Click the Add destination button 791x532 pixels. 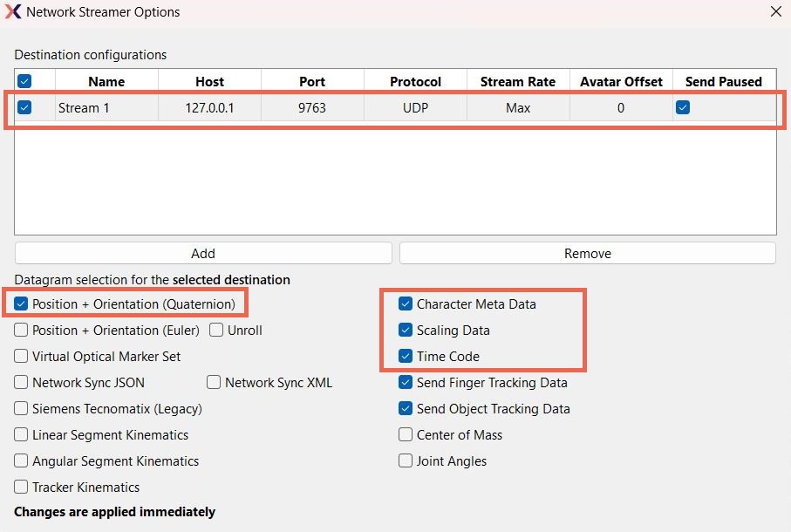(x=203, y=253)
